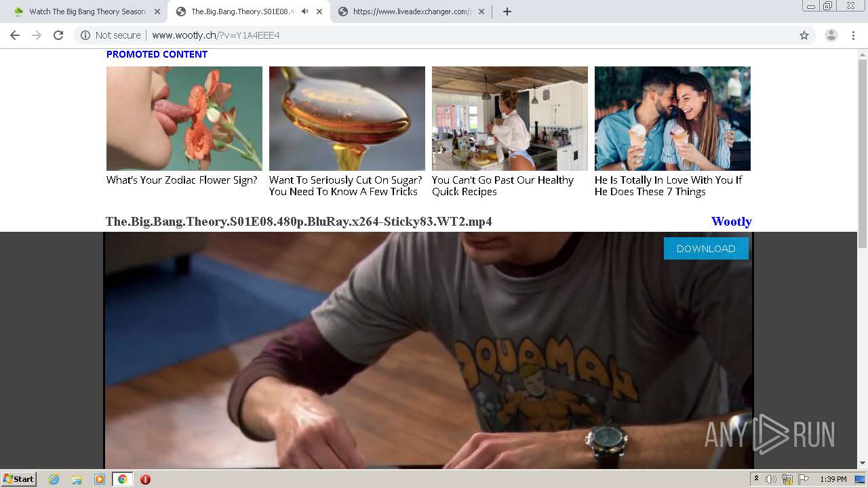The height and width of the screenshot is (488, 868).
Task: Open Windows Media Player on taskbar
Action: (100, 479)
